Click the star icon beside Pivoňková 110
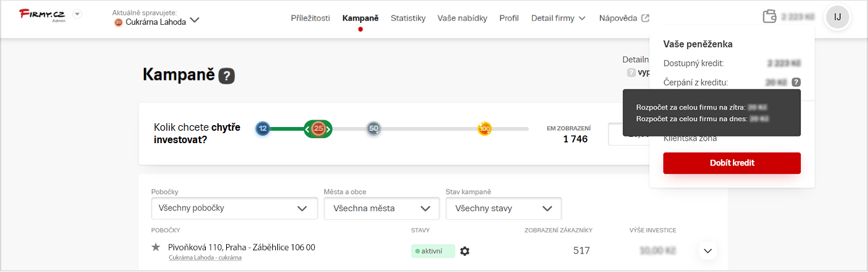 click(156, 247)
